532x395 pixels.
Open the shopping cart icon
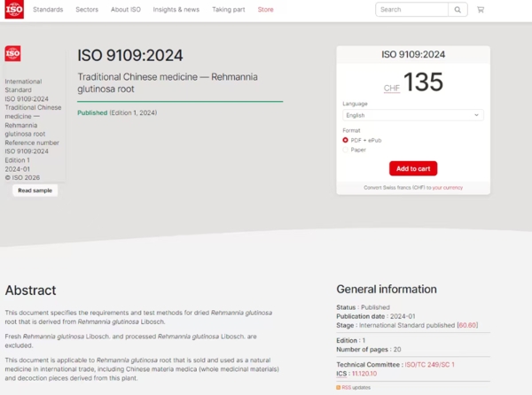coord(481,10)
